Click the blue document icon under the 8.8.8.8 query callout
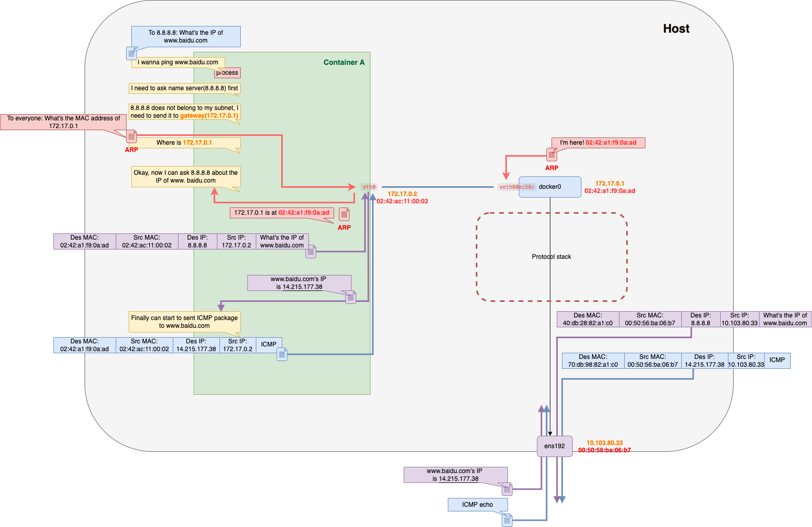Viewport: 812px width, 527px height. coord(131,53)
